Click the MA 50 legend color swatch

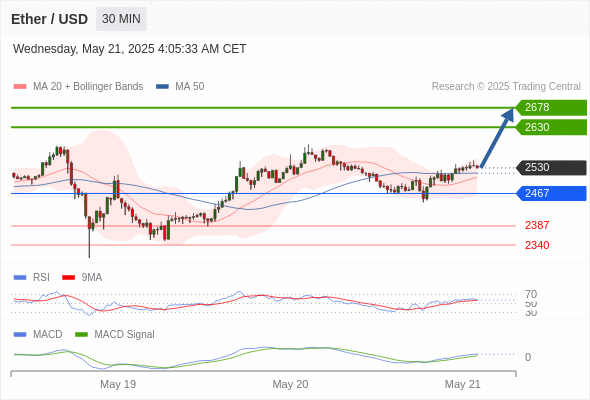pyautogui.click(x=162, y=87)
